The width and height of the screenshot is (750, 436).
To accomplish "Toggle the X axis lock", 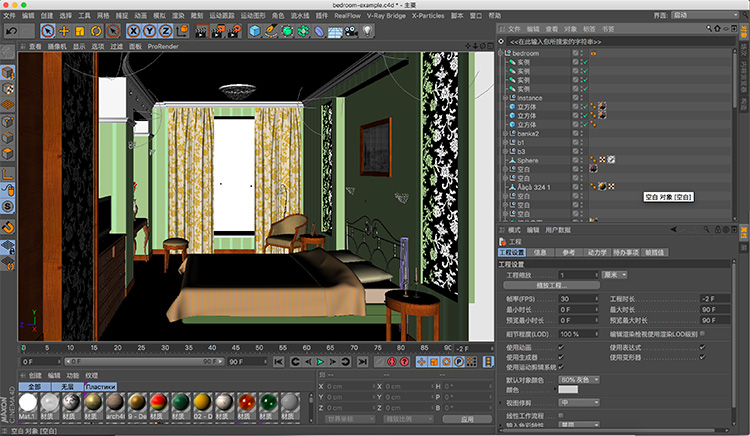I will tap(133, 32).
